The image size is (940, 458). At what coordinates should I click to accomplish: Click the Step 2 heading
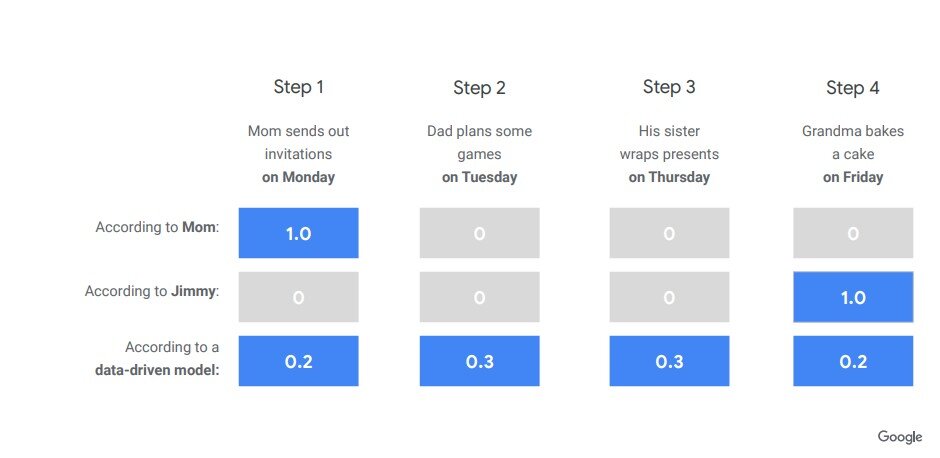pos(480,88)
